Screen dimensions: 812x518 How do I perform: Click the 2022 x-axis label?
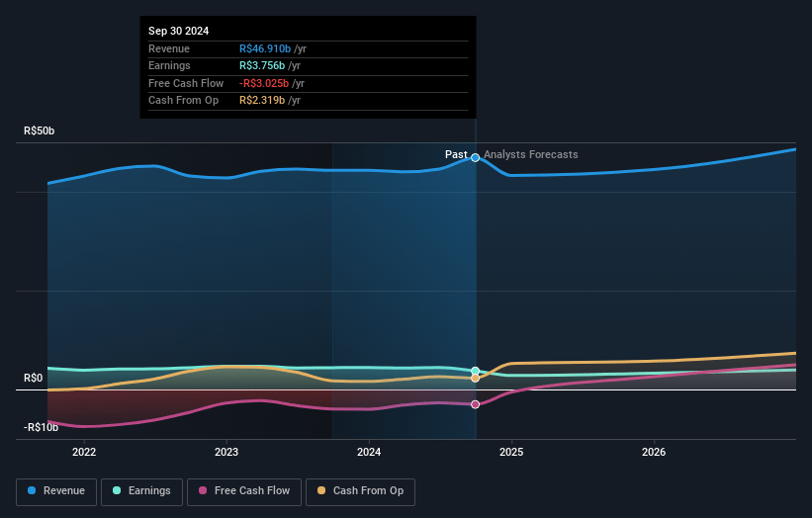coord(84,452)
